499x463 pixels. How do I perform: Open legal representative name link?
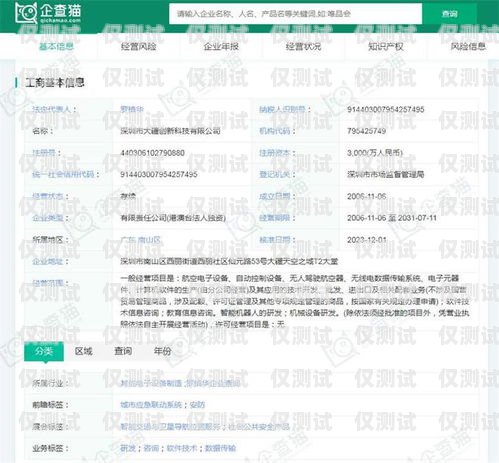click(x=132, y=109)
